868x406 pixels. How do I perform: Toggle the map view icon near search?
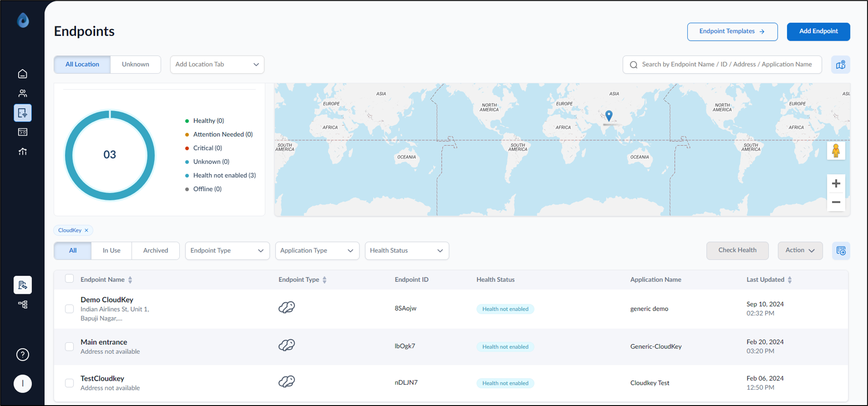pos(840,65)
